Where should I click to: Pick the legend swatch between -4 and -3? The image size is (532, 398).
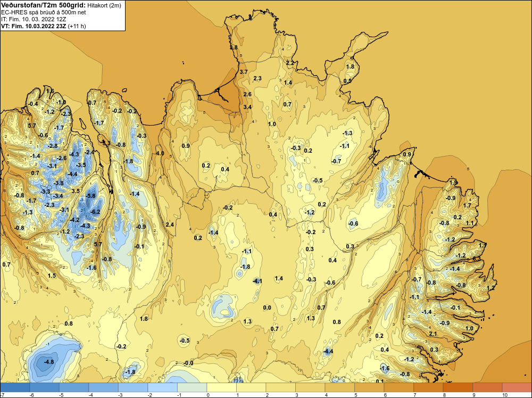pyautogui.click(x=104, y=387)
